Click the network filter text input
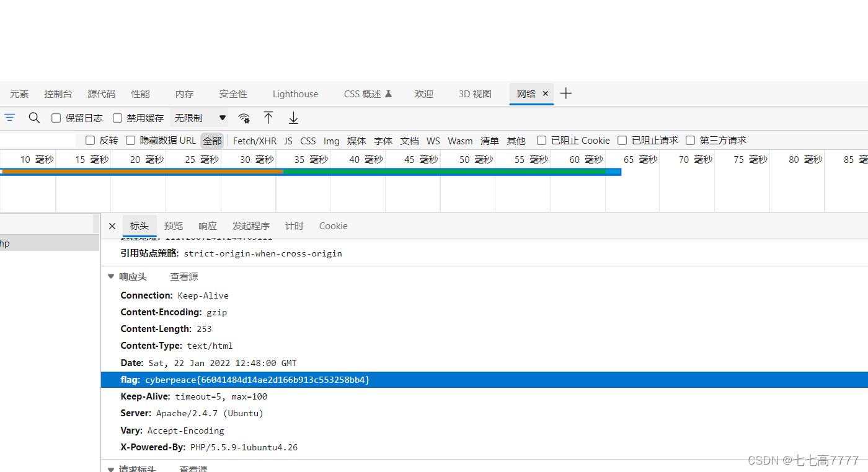 click(x=38, y=141)
